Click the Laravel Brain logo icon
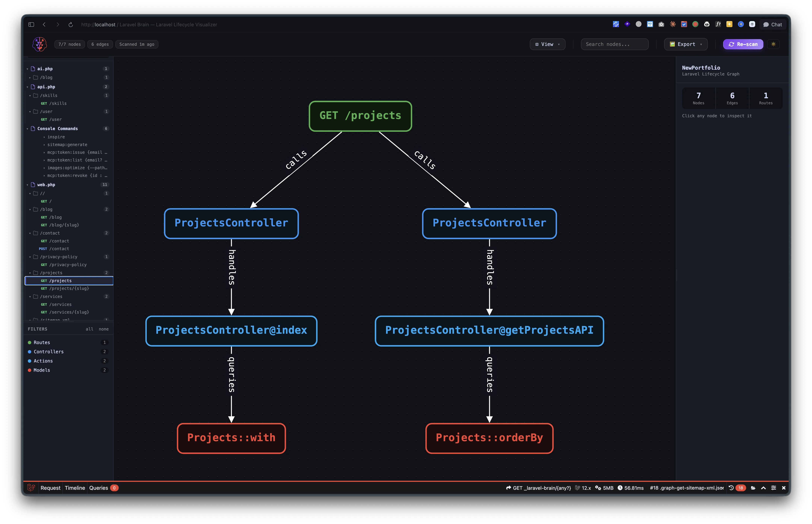The image size is (812, 524). tap(40, 44)
